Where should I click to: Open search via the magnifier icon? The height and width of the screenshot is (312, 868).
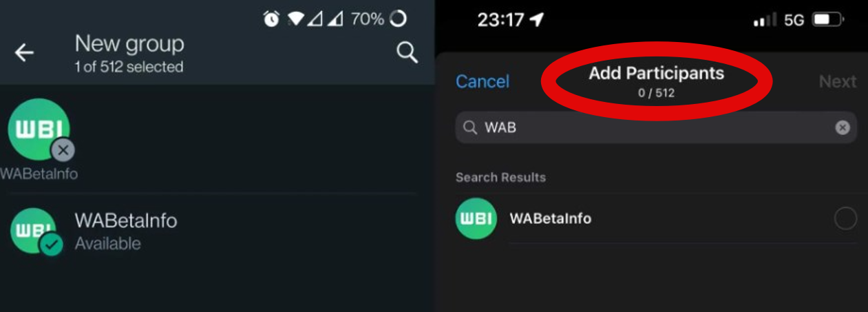pyautogui.click(x=407, y=52)
